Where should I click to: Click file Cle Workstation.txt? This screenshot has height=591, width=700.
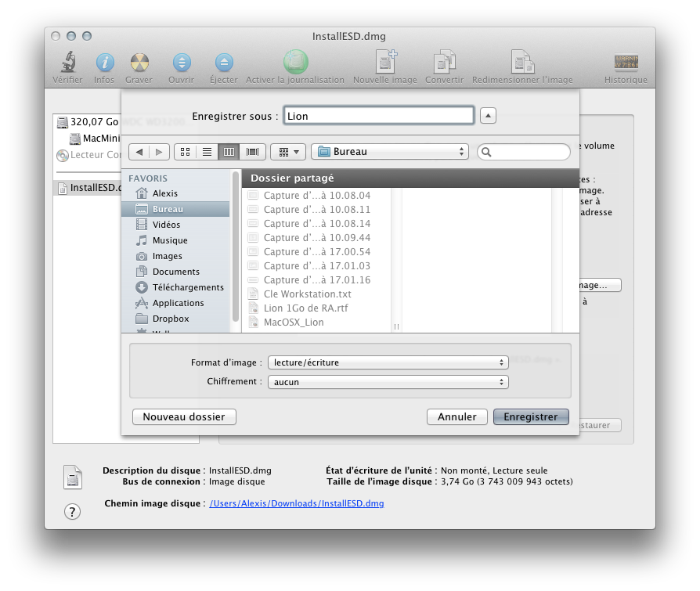(x=316, y=294)
